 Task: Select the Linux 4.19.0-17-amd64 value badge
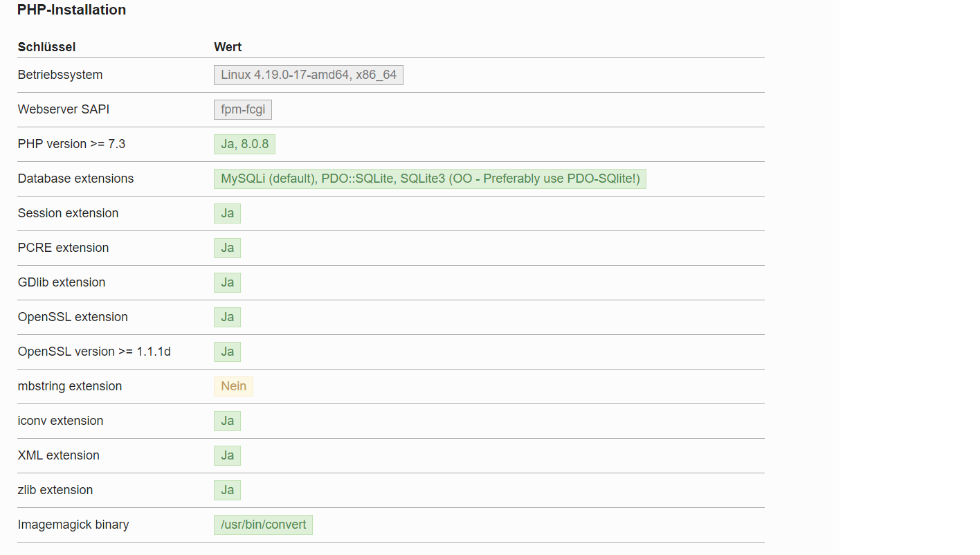click(x=309, y=75)
